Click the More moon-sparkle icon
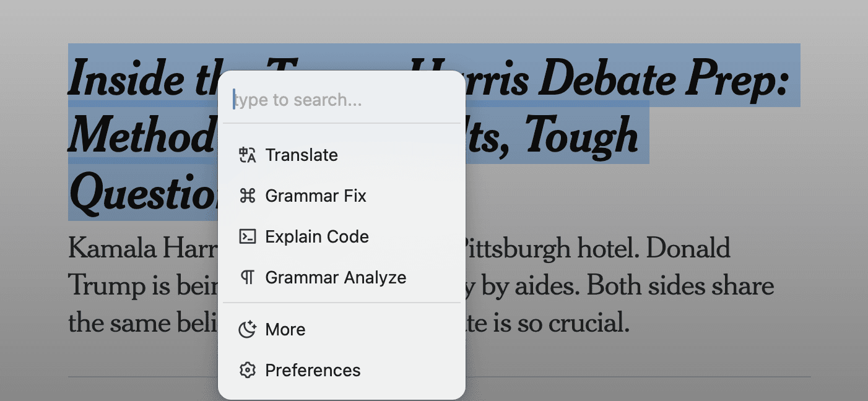868x401 pixels. point(248,330)
